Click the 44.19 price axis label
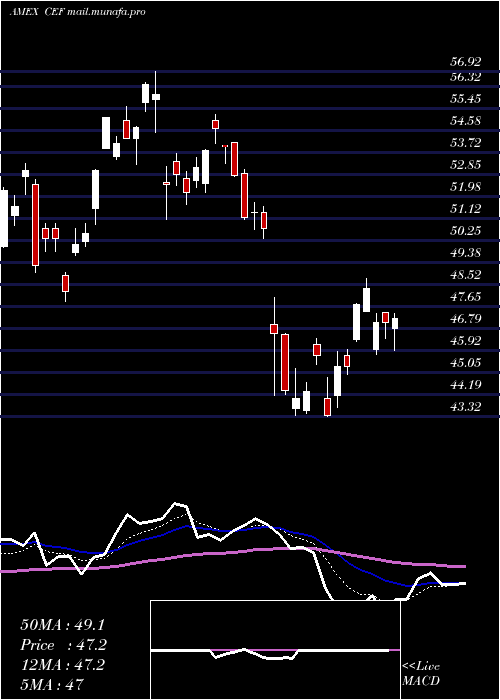Image resolution: width=500 pixels, height=700 pixels. [x=465, y=384]
